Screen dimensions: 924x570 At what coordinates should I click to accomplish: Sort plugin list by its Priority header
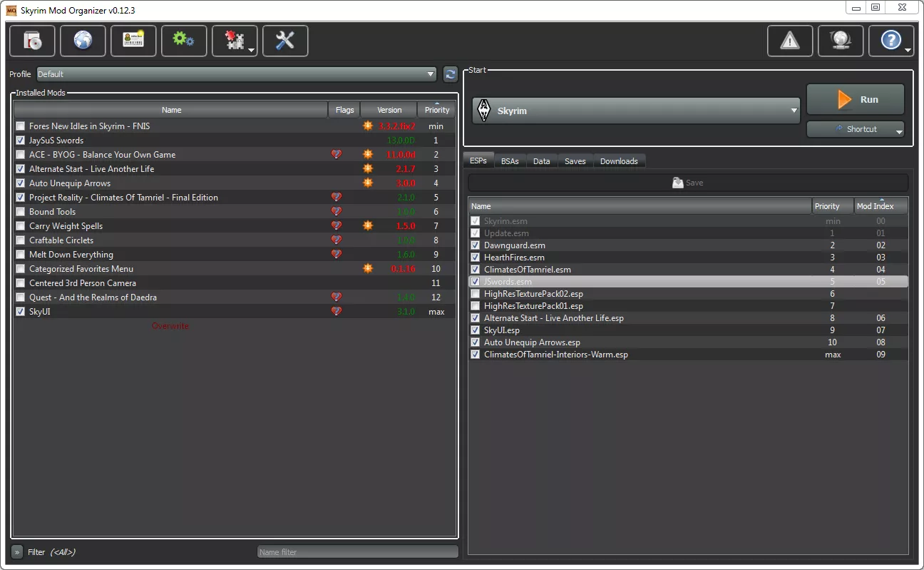click(833, 206)
